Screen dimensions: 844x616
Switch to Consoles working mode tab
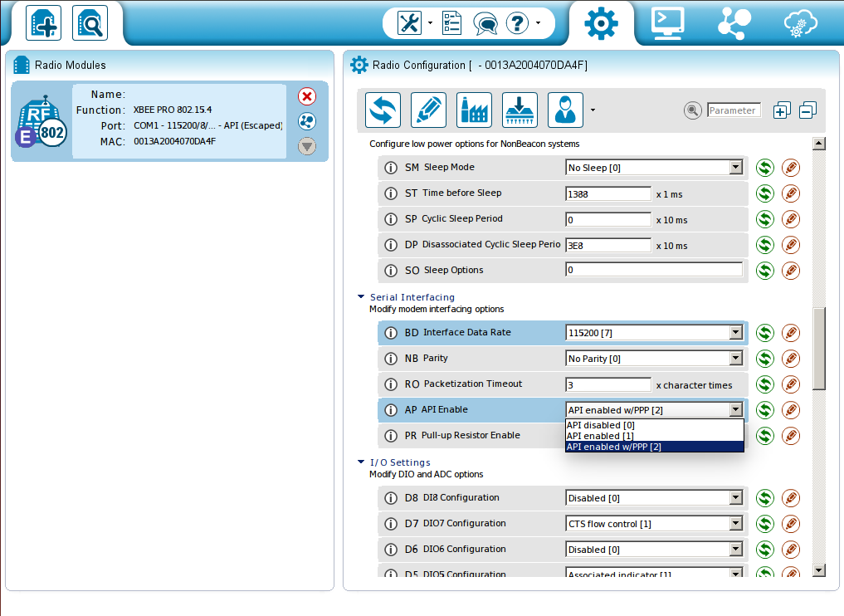tap(667, 23)
